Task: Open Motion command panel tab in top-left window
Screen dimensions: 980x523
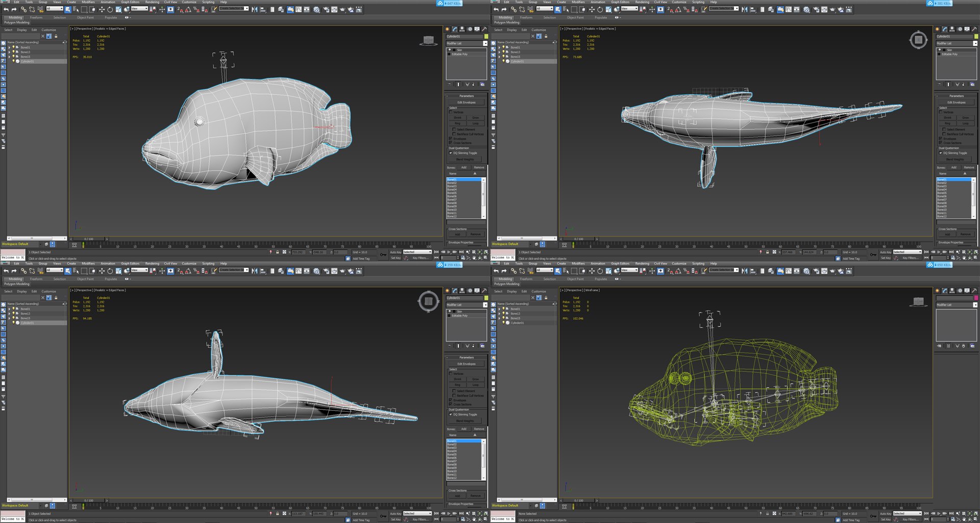Action: [470, 29]
